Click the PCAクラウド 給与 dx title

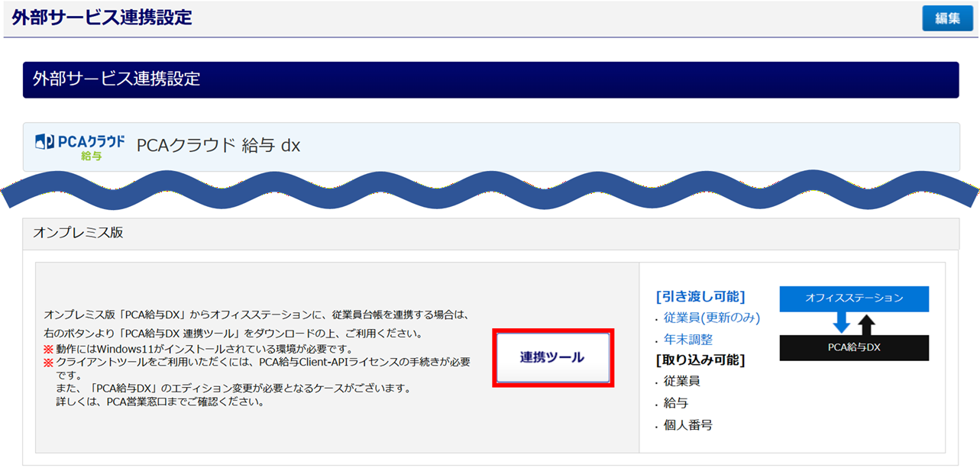[x=218, y=145]
